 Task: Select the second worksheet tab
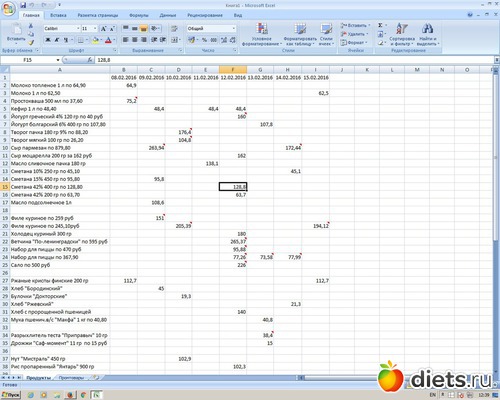(x=71, y=378)
